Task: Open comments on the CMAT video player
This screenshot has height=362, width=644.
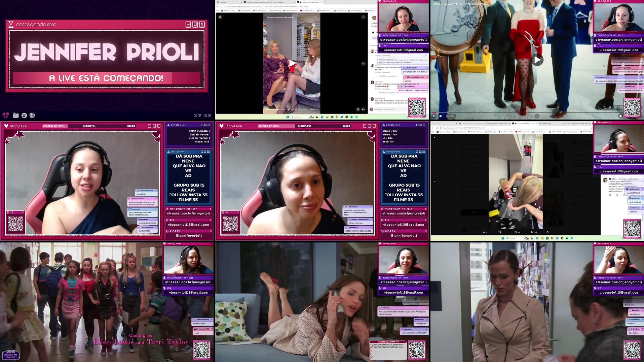Action: click(616, 107)
